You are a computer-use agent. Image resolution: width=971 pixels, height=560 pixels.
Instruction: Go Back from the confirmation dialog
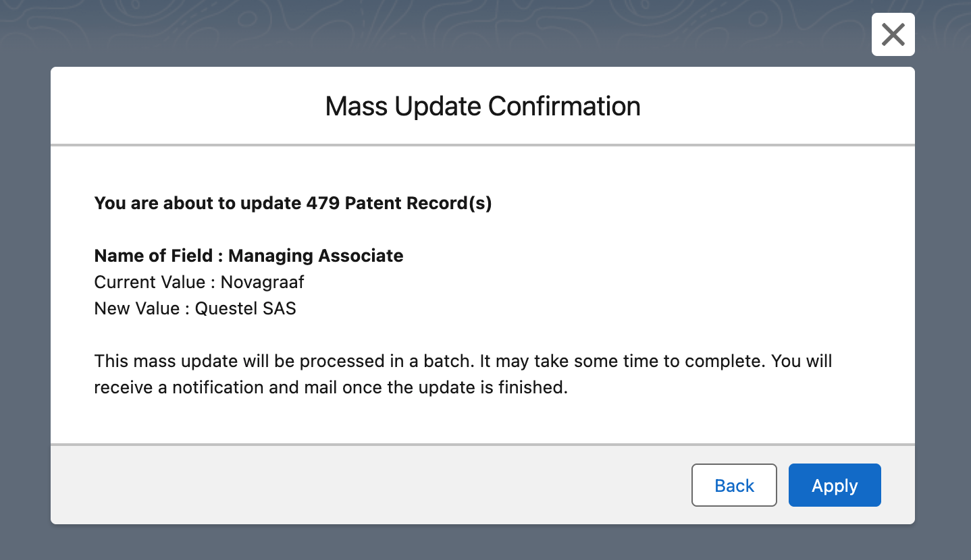[x=734, y=485]
